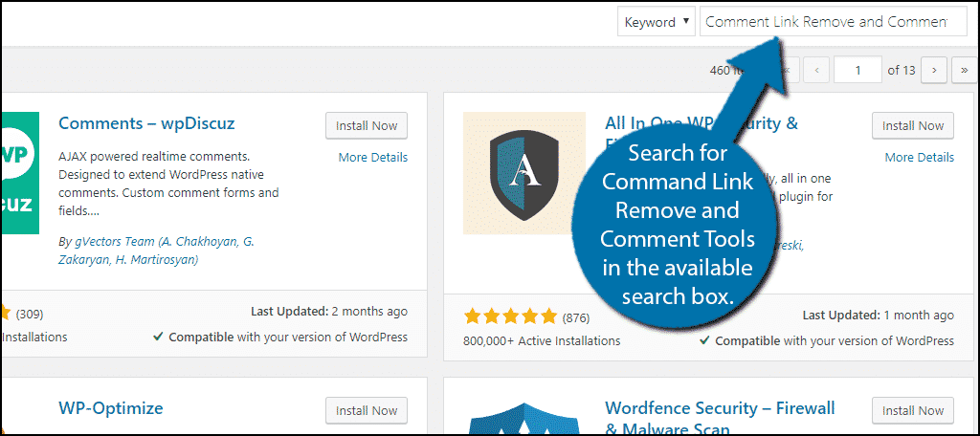The width and height of the screenshot is (980, 436).
Task: Click 'Last Updated: 1 month ago' text
Action: pyautogui.click(x=880, y=315)
